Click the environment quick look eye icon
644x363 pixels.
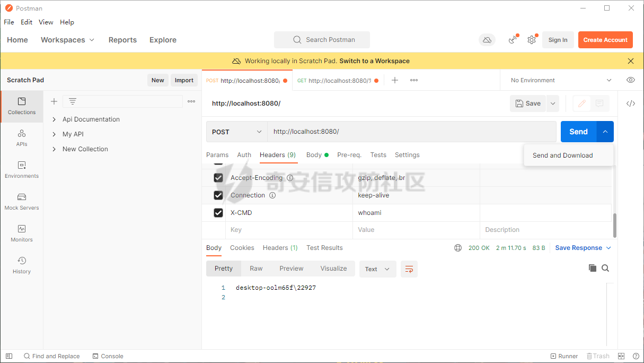(631, 80)
